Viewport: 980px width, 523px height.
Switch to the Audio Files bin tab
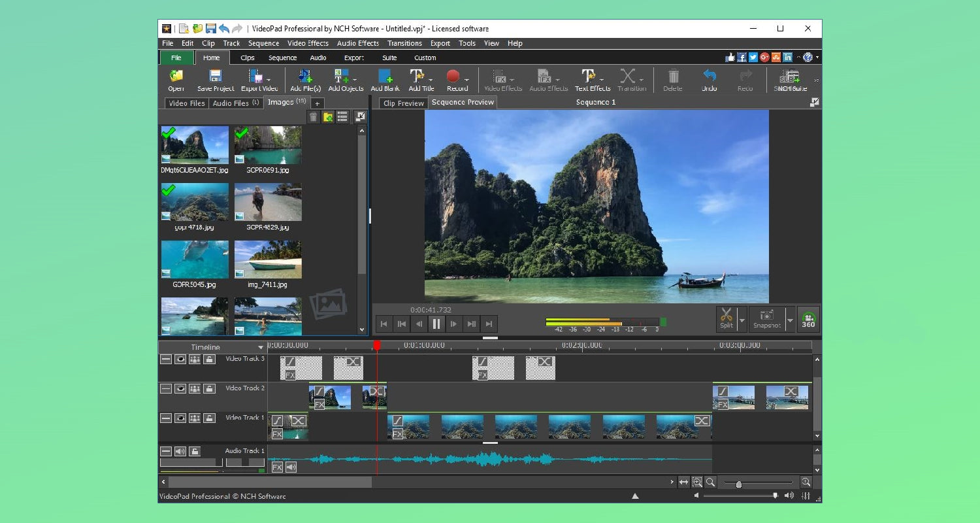236,103
